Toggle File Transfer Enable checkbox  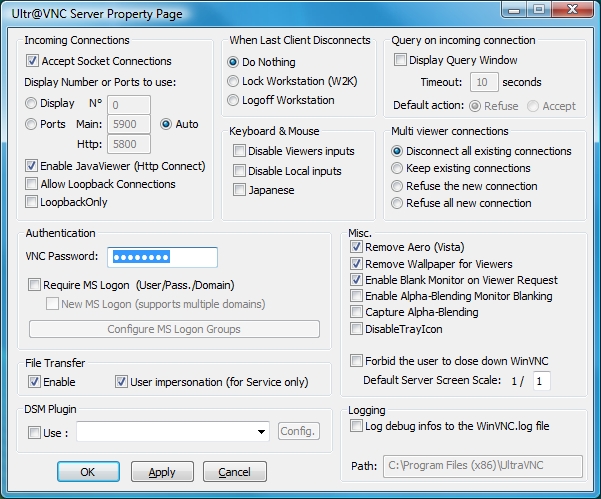[x=34, y=382]
